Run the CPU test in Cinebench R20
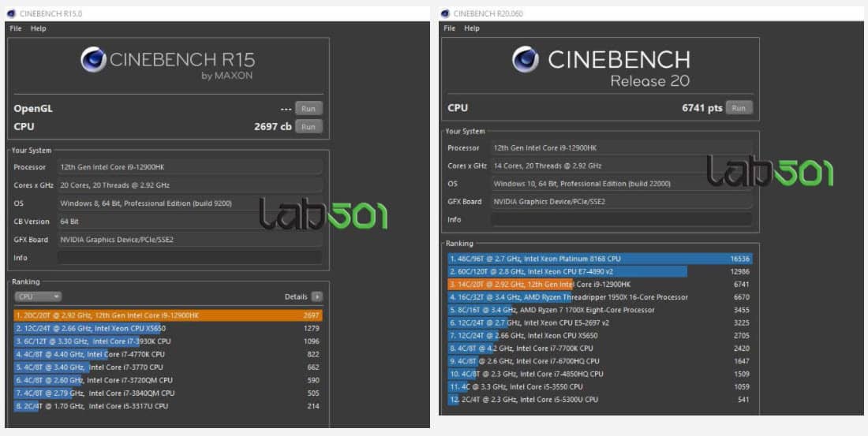This screenshot has height=436, width=868. [739, 108]
